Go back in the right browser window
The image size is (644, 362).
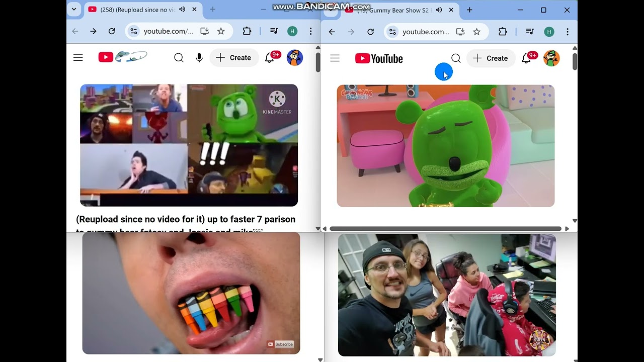click(332, 32)
